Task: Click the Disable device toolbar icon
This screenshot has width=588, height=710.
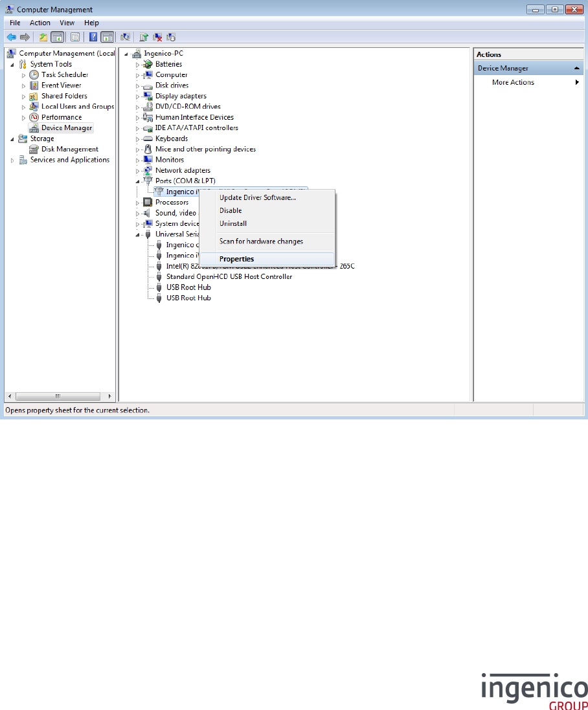Action: 171,37
